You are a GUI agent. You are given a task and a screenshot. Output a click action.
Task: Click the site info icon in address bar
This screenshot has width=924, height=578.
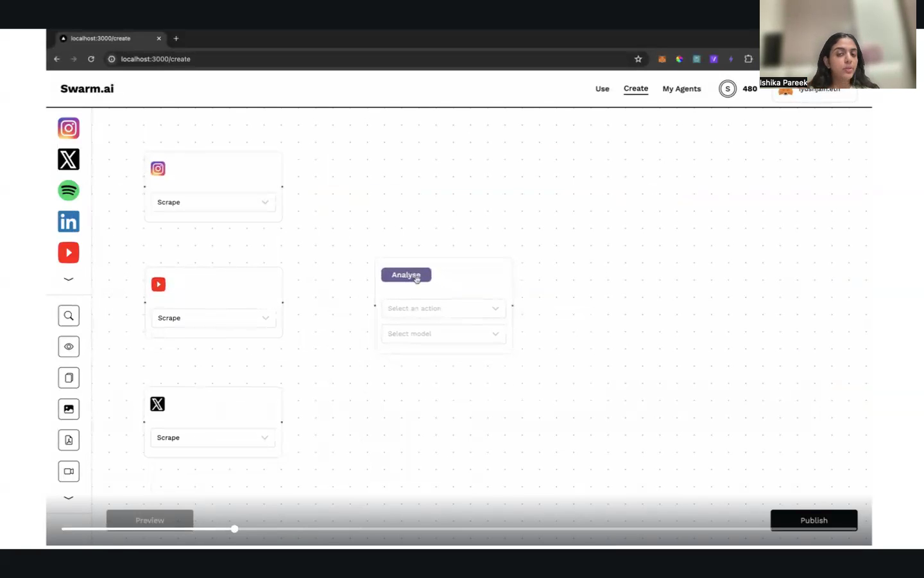pos(112,59)
